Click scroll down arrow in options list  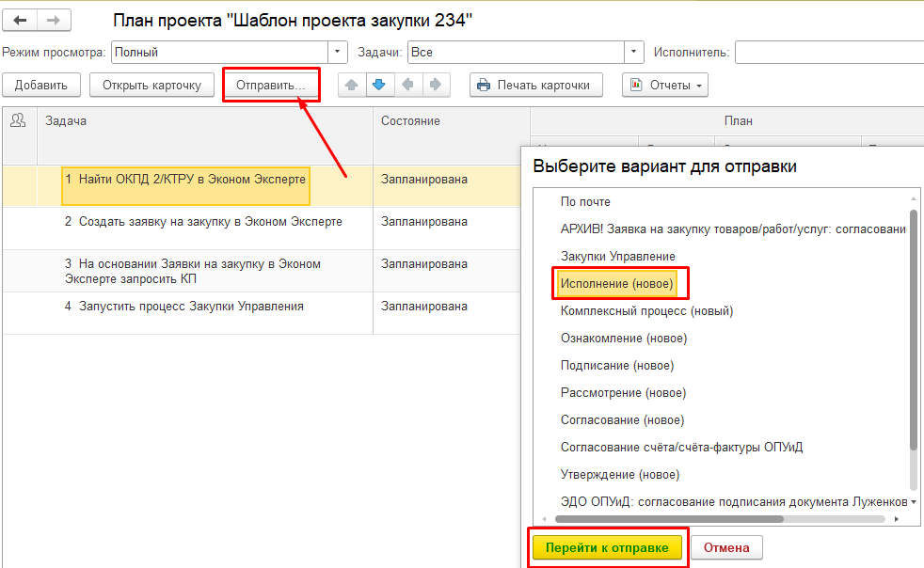[x=914, y=502]
